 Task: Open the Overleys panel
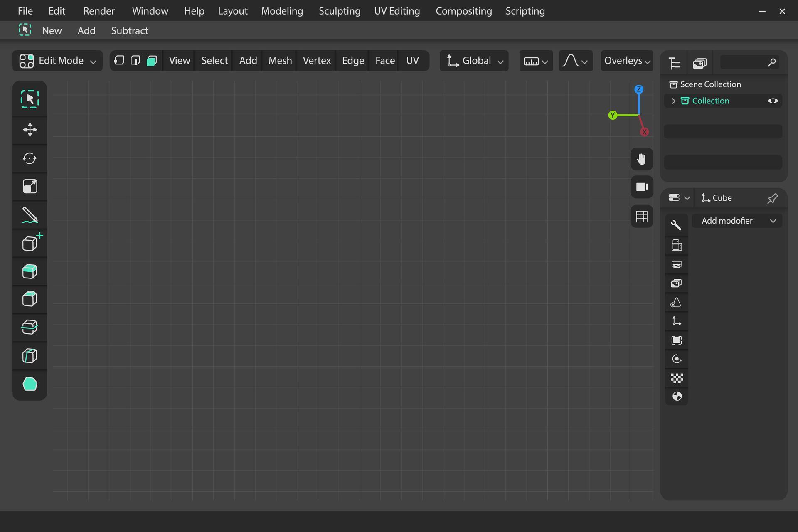(x=627, y=61)
